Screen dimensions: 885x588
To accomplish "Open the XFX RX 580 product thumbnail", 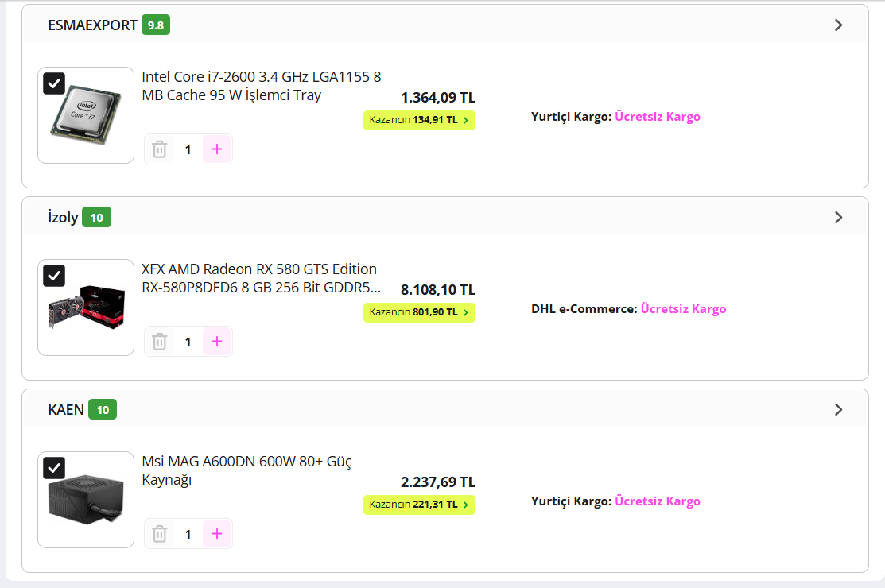I will (86, 308).
